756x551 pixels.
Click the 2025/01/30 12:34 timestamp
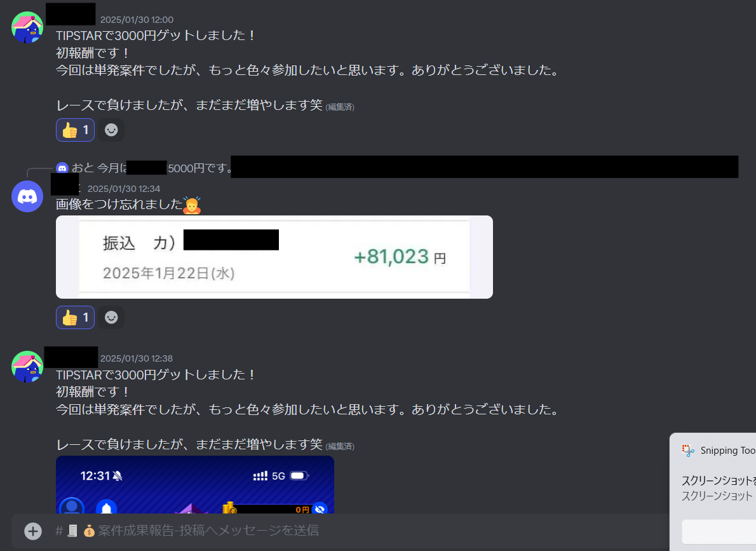click(124, 189)
